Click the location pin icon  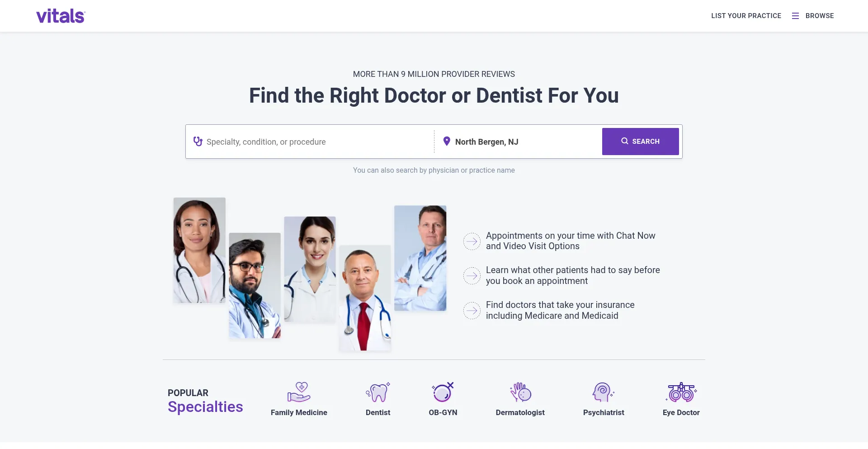tap(447, 142)
